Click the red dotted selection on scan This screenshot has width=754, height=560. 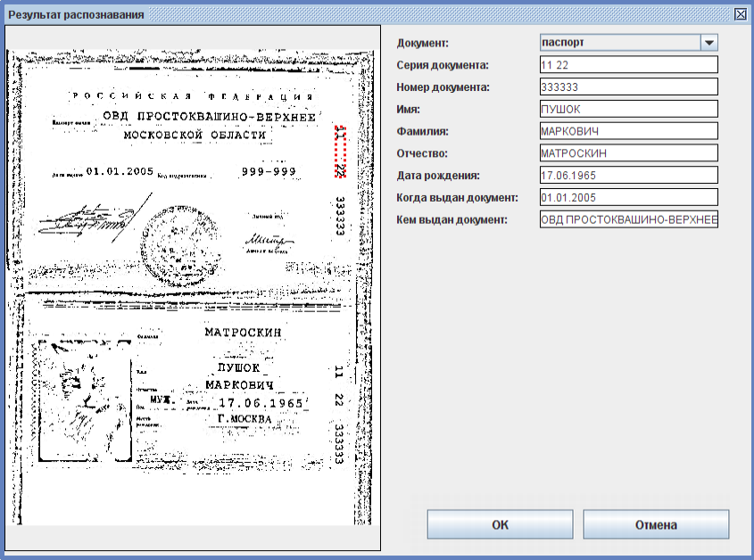tap(340, 152)
